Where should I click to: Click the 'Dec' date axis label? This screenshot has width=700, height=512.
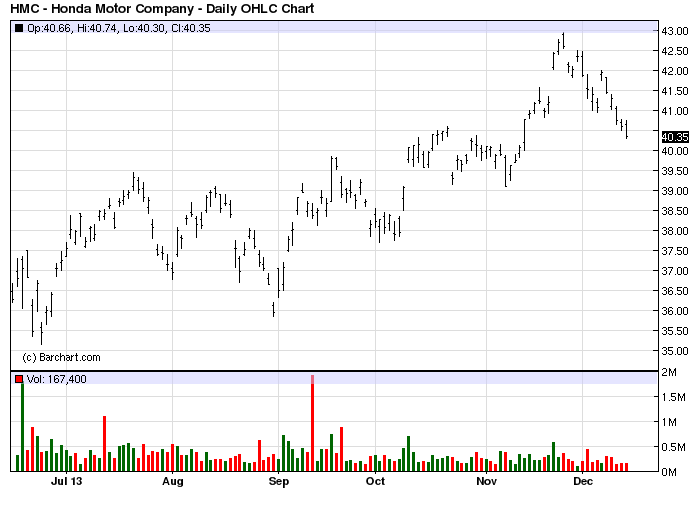click(x=583, y=481)
